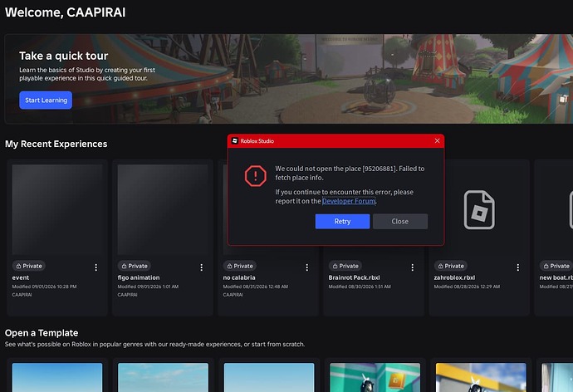Click the red error warning octagon icon
Viewport: 573px width, 392px height.
[255, 176]
